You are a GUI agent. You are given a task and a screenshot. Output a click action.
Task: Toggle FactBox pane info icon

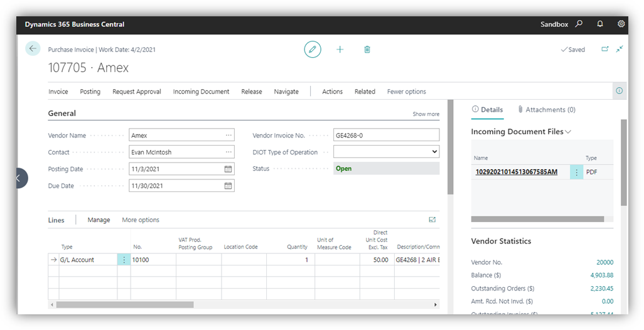pyautogui.click(x=620, y=91)
